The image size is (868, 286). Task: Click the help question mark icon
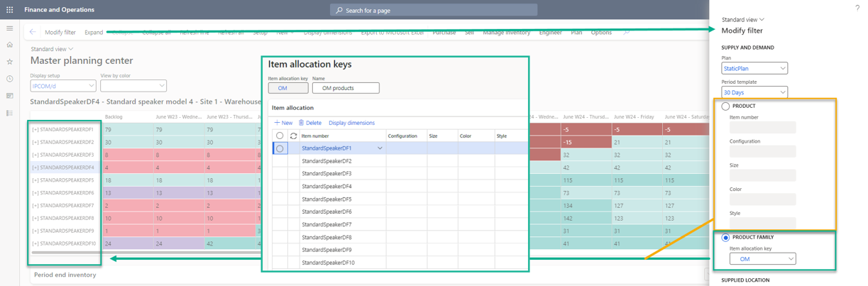pyautogui.click(x=857, y=8)
